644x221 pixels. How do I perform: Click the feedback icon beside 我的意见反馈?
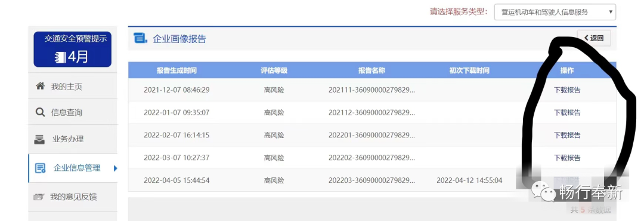39,197
